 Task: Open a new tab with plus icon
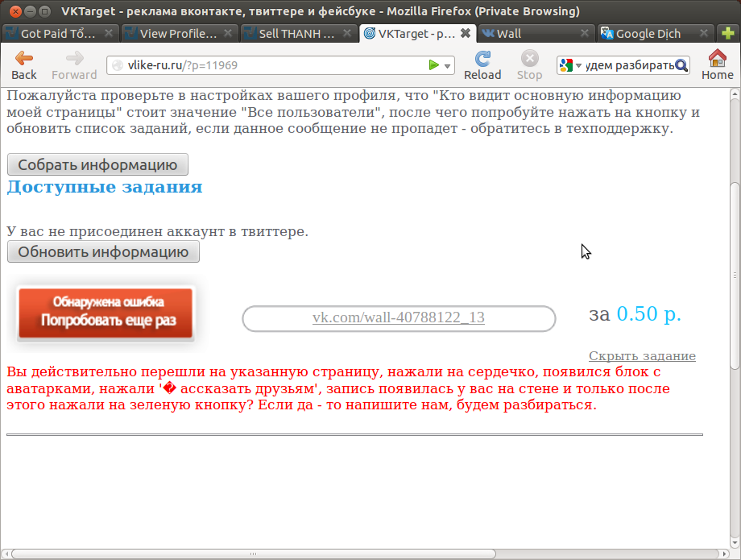point(728,33)
